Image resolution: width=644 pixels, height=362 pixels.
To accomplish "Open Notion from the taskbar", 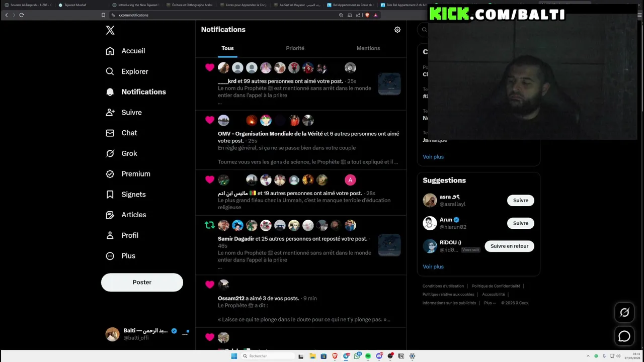I will (x=401, y=356).
